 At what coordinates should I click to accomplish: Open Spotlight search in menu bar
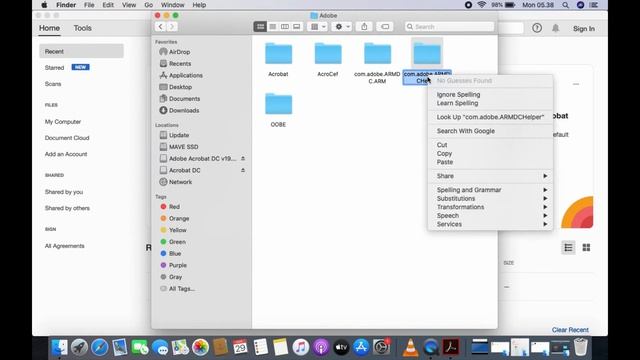pyautogui.click(x=565, y=5)
